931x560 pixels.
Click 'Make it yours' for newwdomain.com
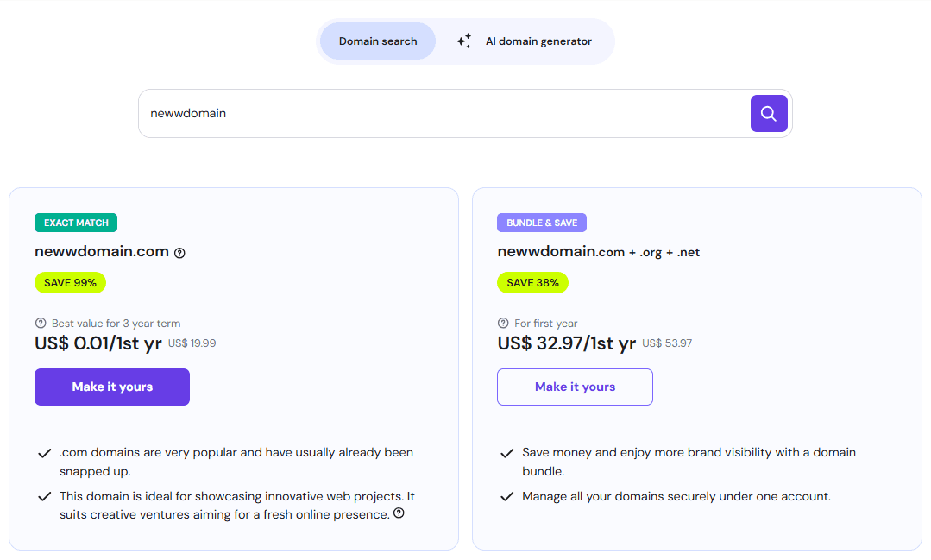click(x=111, y=387)
